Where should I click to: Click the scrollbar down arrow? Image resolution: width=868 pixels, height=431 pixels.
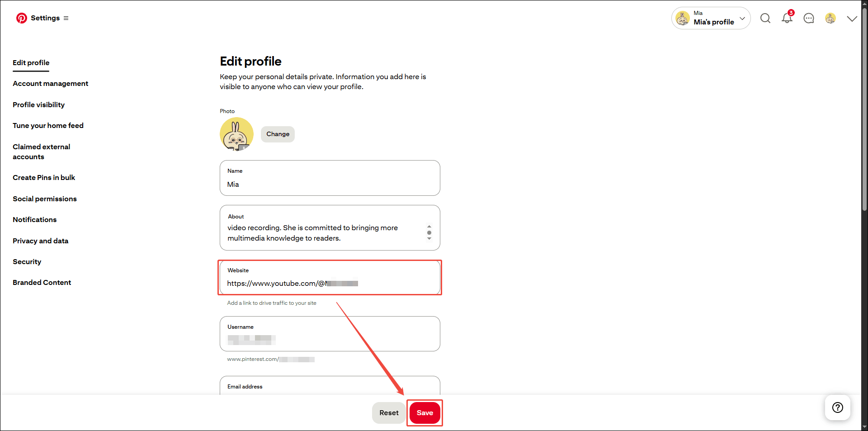(x=864, y=427)
